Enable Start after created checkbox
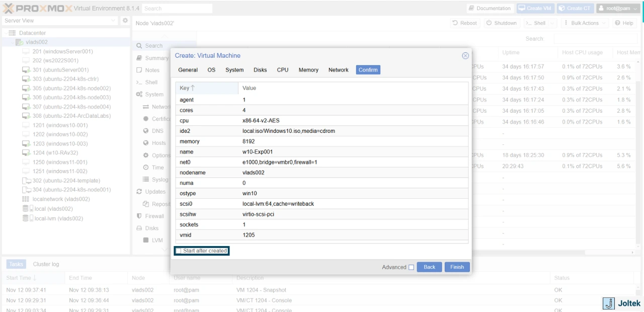This screenshot has width=644, height=312. (x=179, y=251)
